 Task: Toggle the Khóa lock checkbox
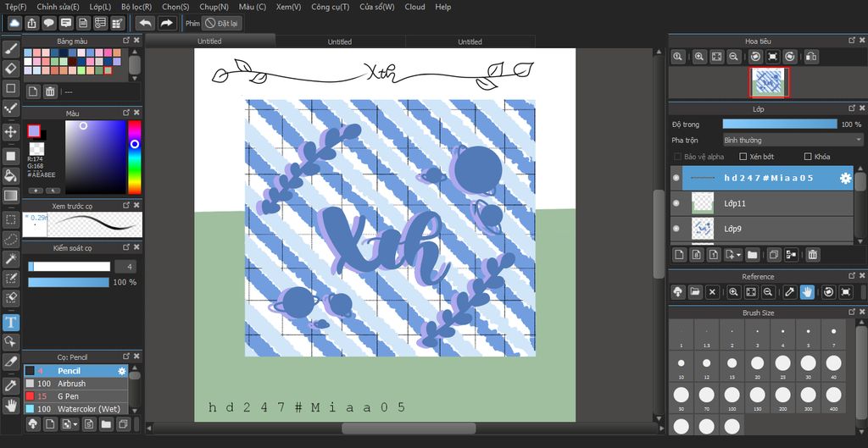[x=808, y=157]
